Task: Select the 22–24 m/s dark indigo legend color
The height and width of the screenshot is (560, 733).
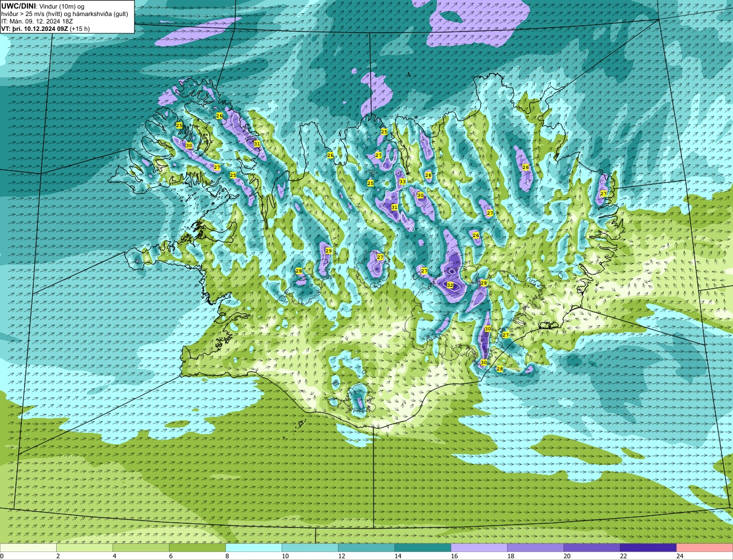Action: (x=648, y=547)
